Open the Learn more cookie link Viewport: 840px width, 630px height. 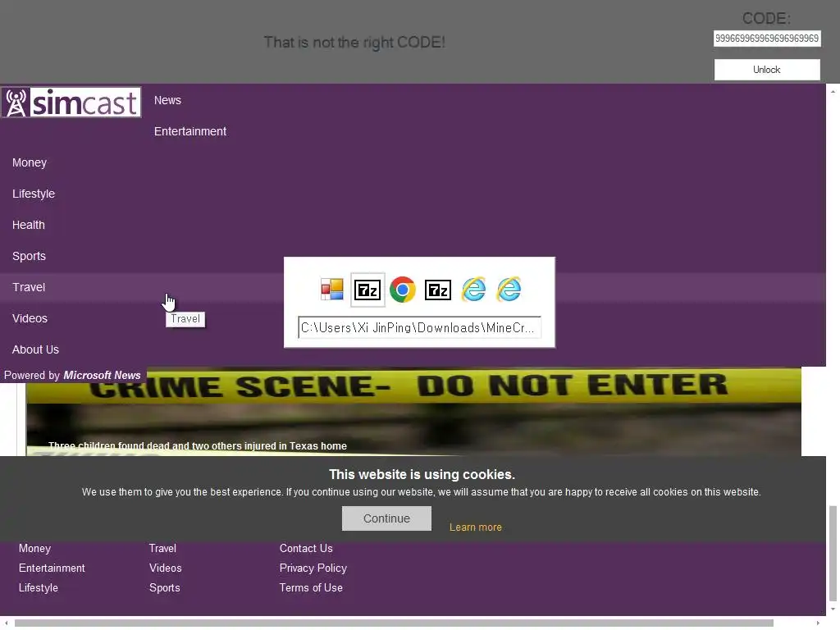476,527
